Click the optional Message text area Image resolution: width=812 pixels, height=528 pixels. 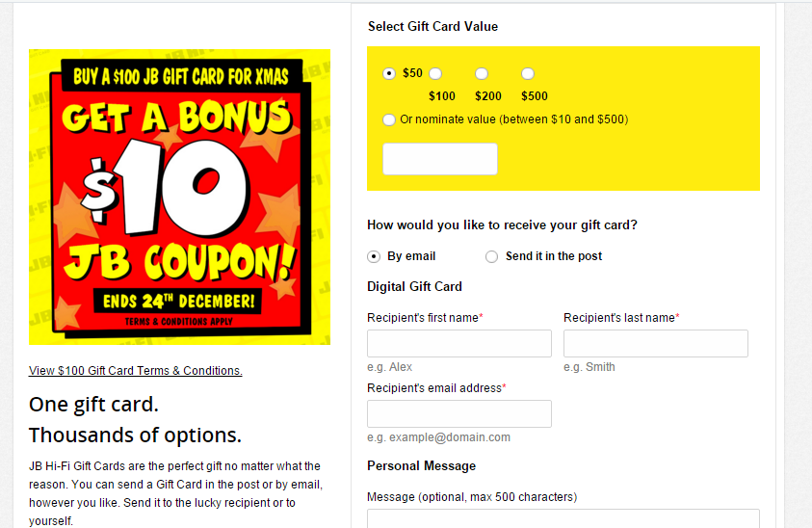563,518
